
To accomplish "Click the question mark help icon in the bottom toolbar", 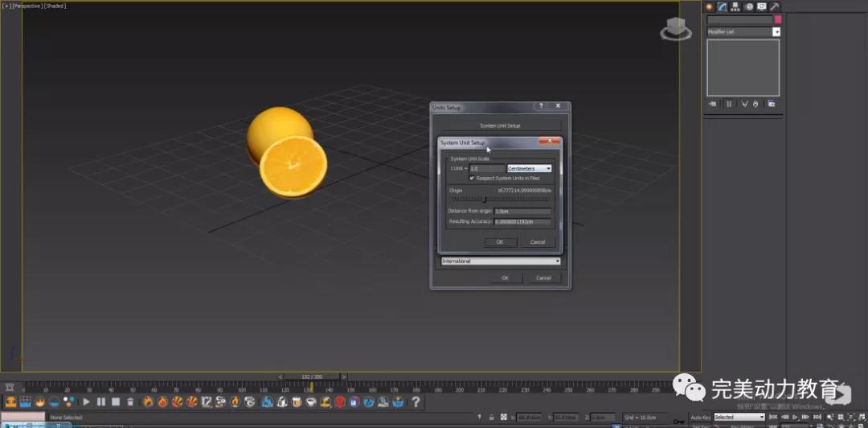I will point(416,401).
